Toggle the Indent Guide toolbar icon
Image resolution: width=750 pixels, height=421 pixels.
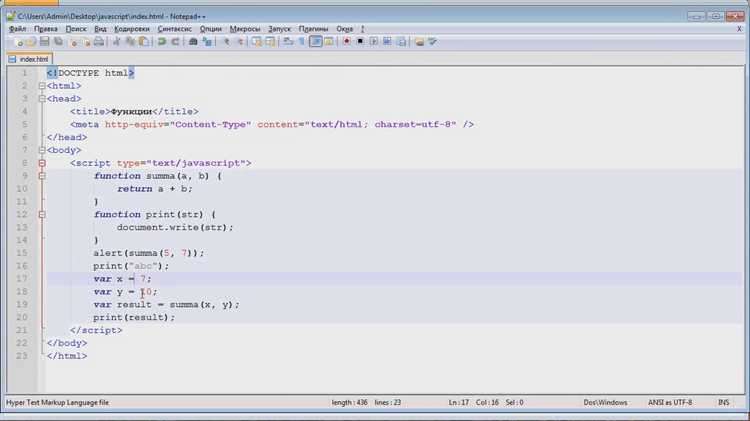[315, 42]
